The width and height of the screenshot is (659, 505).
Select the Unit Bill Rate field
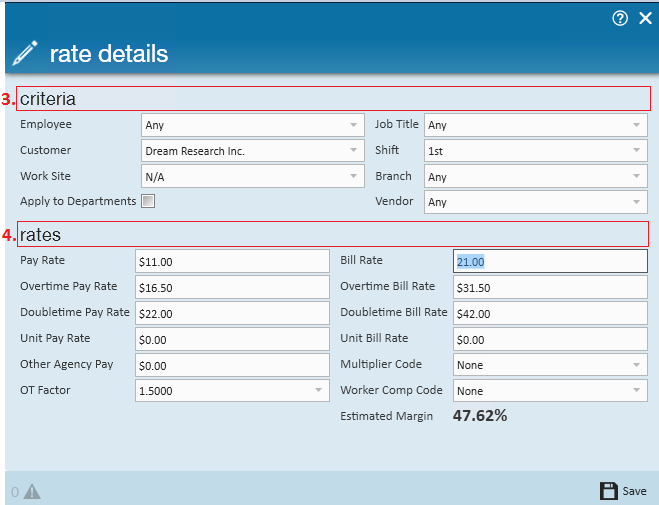click(550, 339)
